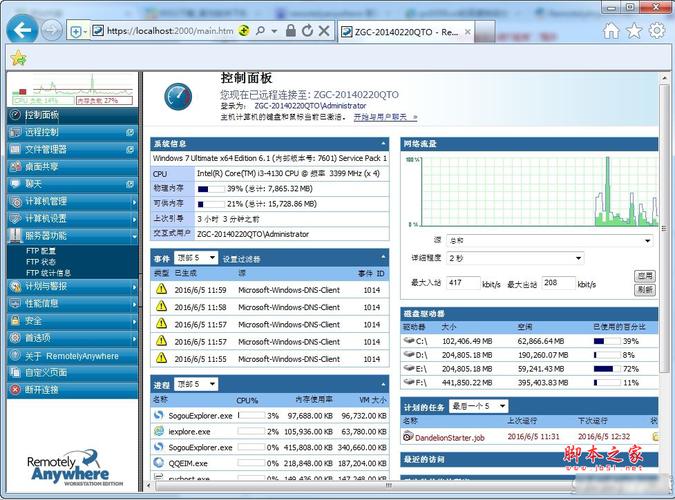675x500 pixels.
Task: Click the control panel gauge icon
Action: pyautogui.click(x=178, y=96)
